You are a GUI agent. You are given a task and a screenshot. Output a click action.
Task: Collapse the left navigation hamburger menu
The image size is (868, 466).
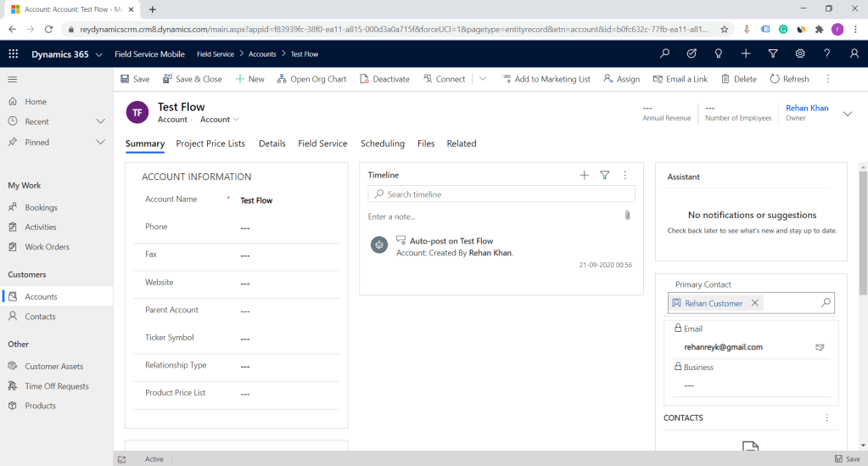point(13,79)
